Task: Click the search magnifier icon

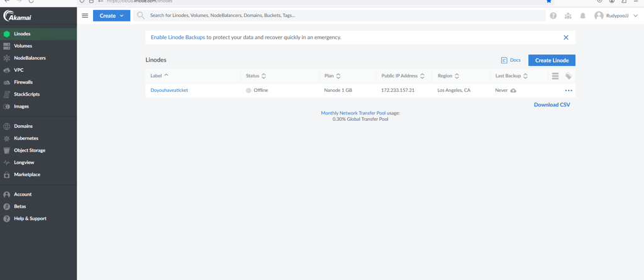Action: 141,16
